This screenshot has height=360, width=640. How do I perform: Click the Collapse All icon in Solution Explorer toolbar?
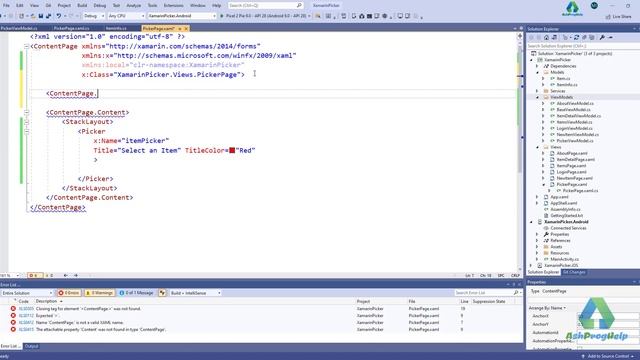[584, 37]
